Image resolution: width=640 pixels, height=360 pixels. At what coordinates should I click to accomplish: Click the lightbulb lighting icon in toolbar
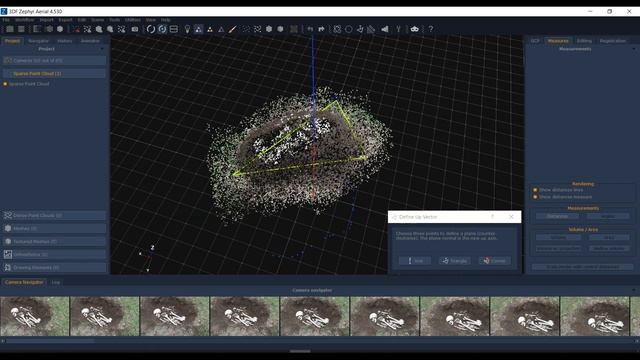[187, 29]
